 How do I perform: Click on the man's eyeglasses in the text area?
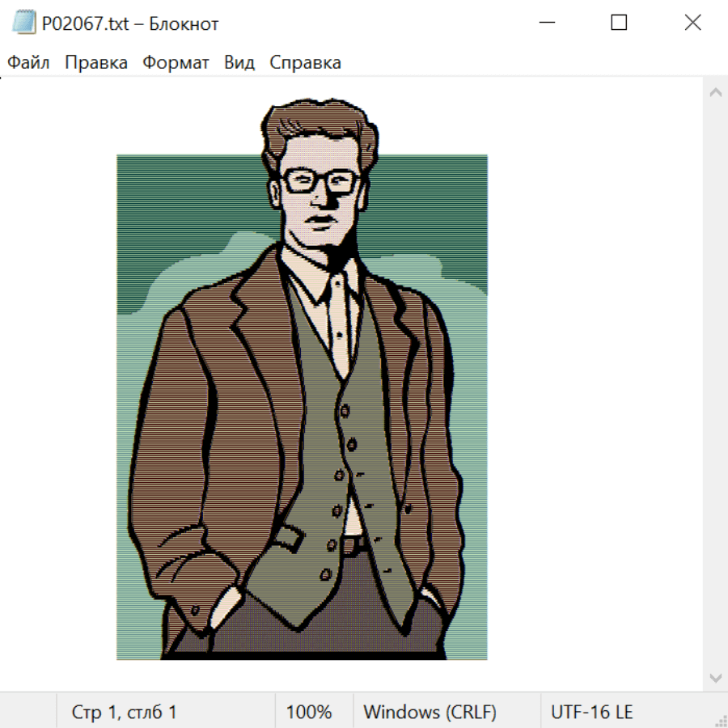pos(321,180)
